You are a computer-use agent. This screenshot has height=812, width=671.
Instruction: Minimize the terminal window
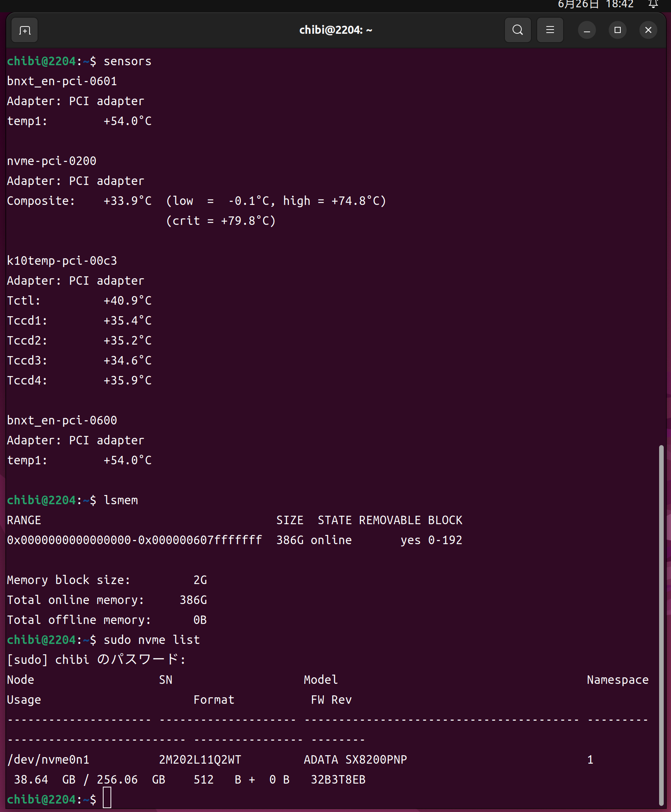[586, 30]
